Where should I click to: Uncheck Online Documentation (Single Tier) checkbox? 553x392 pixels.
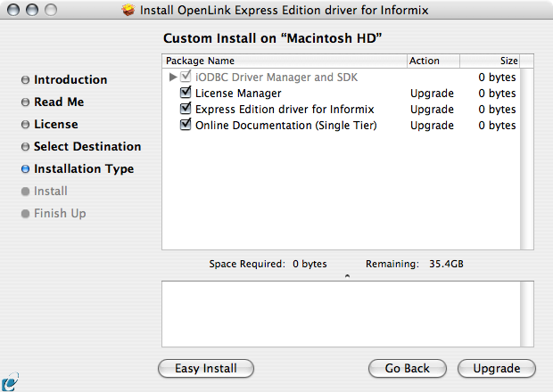[186, 125]
